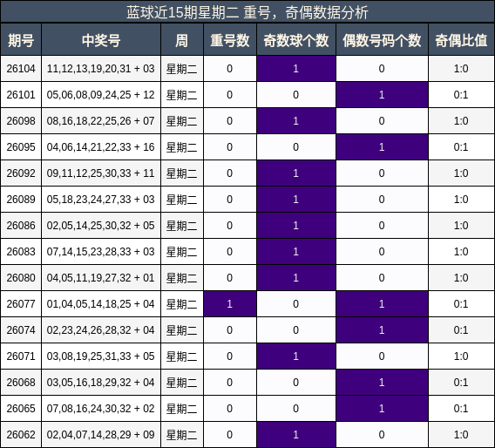The width and height of the screenshot is (495, 448).
Task: Click the purple even-count cell in row 26101
Action: coord(382,95)
